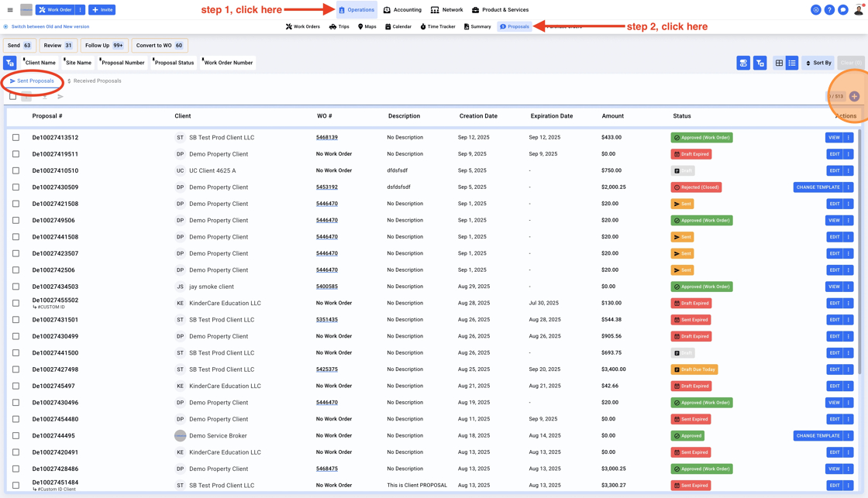Click the blue saved filter icon
868x498 pixels.
pyautogui.click(x=10, y=63)
